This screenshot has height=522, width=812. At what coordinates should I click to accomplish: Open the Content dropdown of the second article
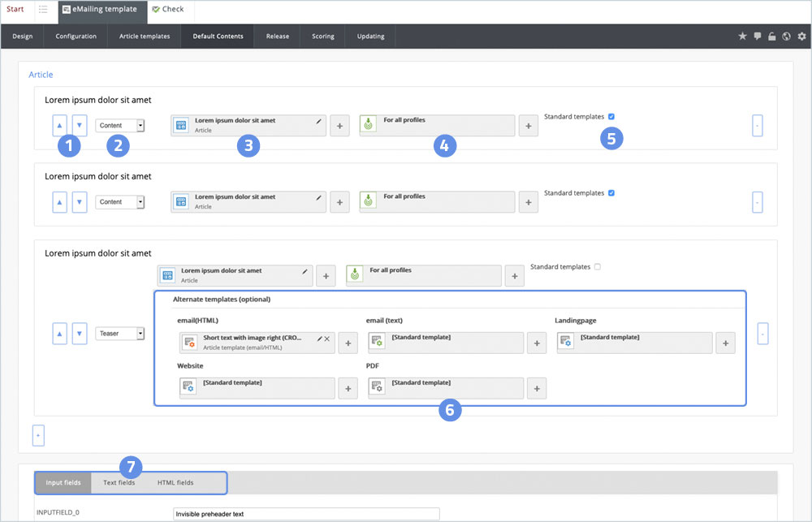coord(120,202)
